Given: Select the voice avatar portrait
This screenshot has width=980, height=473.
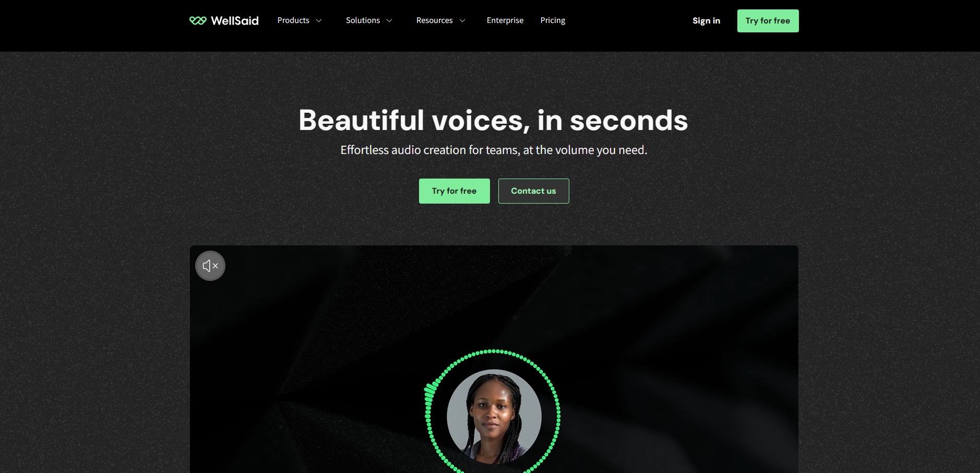Looking at the screenshot, I should click(494, 417).
